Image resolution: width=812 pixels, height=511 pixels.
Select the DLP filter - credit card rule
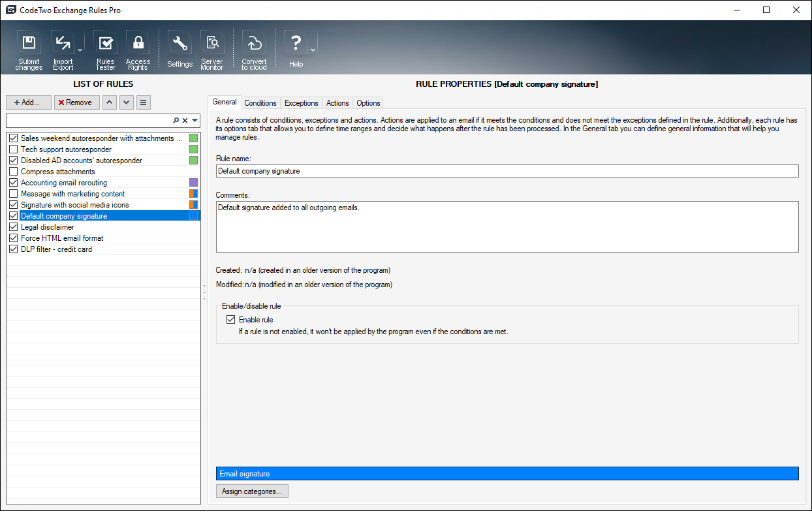tap(56, 249)
